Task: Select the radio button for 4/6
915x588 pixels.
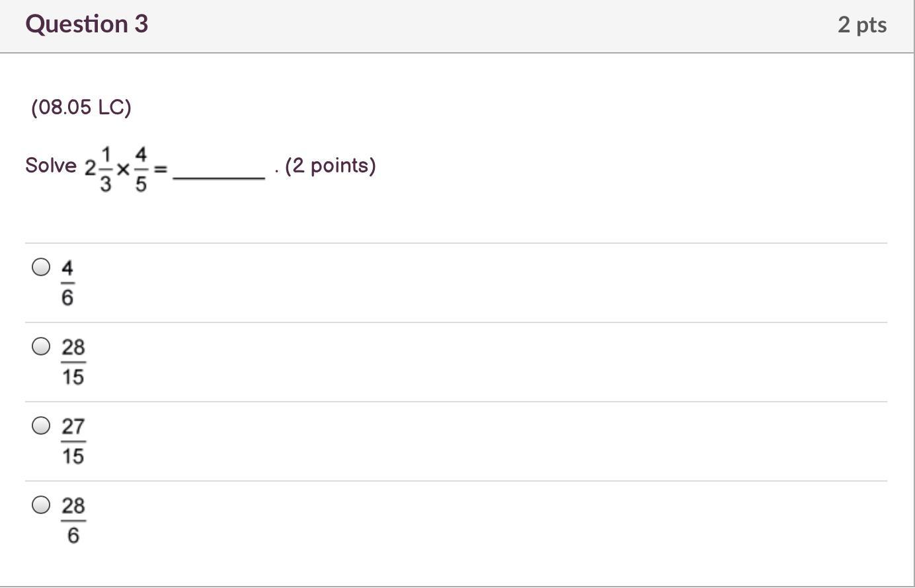Action: 41,267
